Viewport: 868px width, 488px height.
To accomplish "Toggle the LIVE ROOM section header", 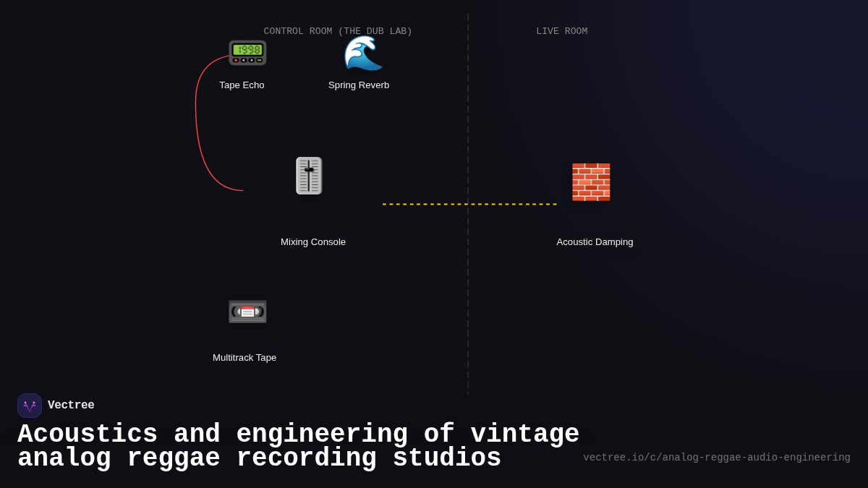I will pyautogui.click(x=562, y=31).
